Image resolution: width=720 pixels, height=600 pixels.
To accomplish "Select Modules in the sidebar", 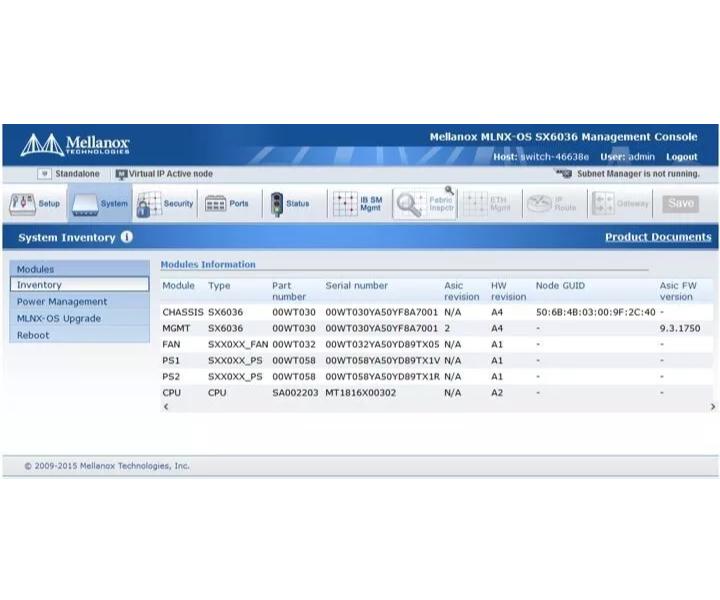I will (79, 269).
